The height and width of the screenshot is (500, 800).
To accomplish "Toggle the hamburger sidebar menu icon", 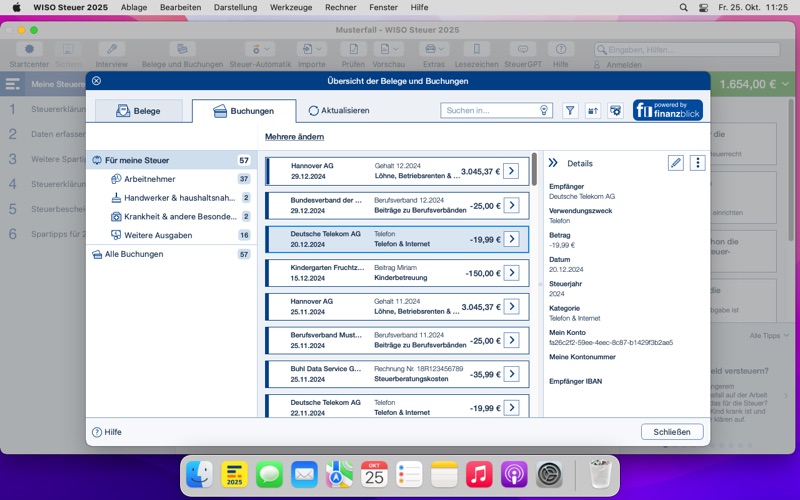I will coord(12,84).
